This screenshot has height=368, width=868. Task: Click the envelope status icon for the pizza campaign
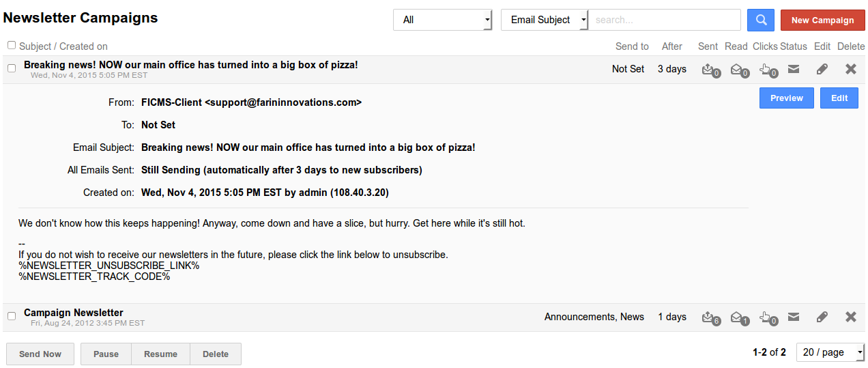point(794,69)
